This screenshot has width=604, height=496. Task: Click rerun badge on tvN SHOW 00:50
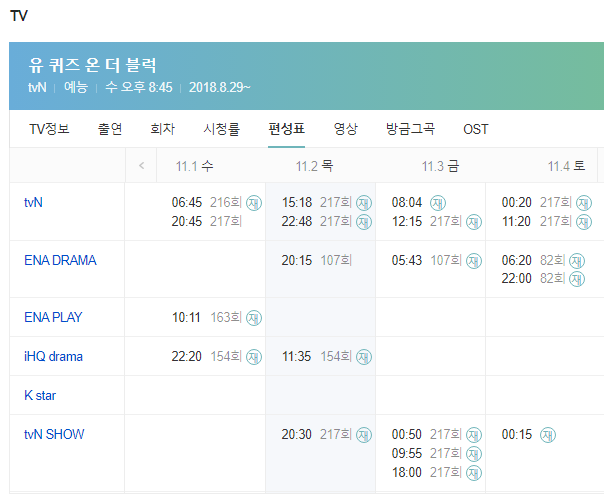(474, 435)
